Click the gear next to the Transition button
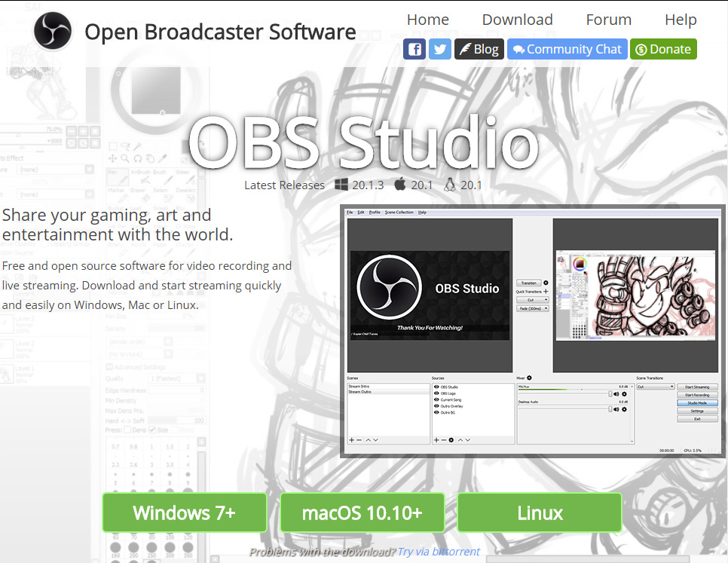The image size is (728, 563). [x=546, y=283]
